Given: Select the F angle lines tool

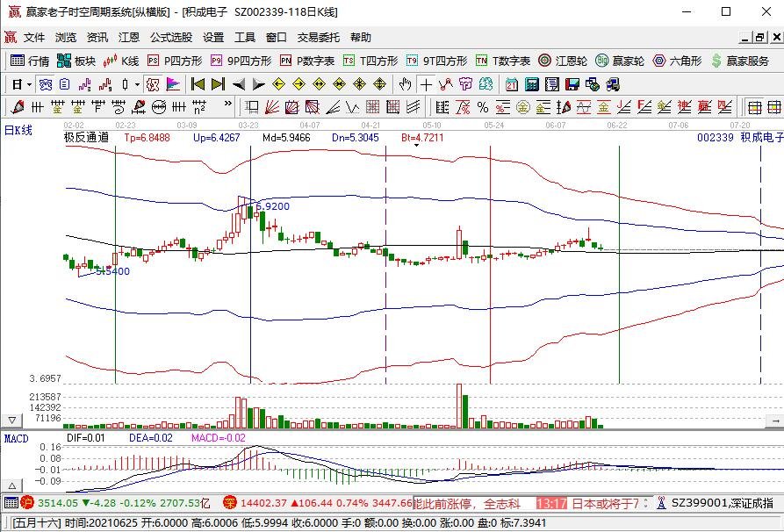Looking at the screenshot, I should tap(644, 106).
